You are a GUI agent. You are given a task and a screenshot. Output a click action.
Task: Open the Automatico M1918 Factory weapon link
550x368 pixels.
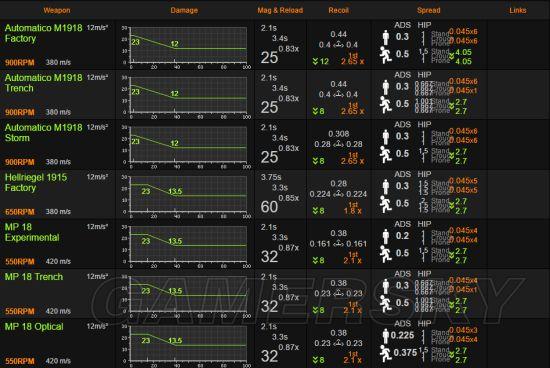point(43,33)
